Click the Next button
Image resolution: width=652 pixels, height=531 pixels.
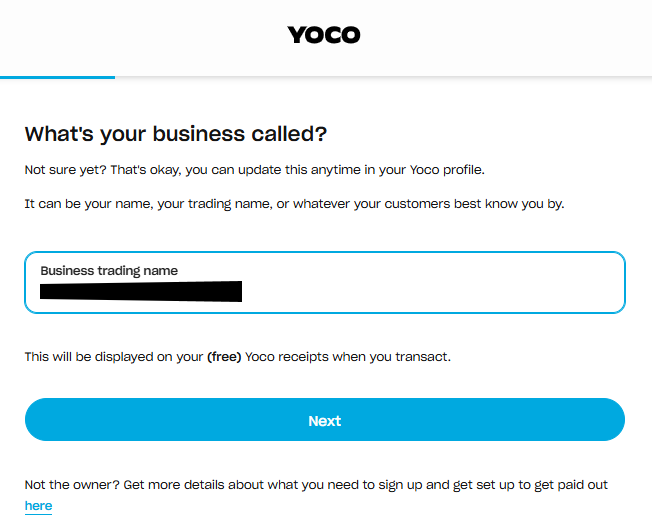pyautogui.click(x=324, y=420)
